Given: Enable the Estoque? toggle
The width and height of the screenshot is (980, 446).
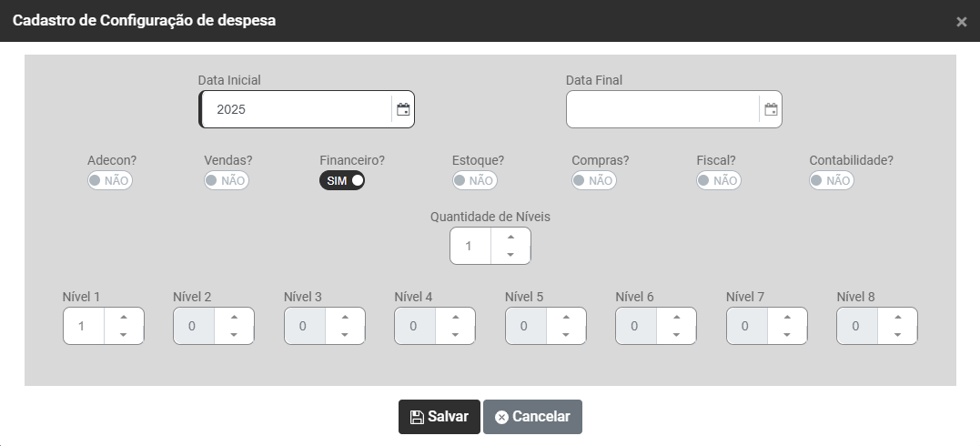Looking at the screenshot, I should (474, 180).
